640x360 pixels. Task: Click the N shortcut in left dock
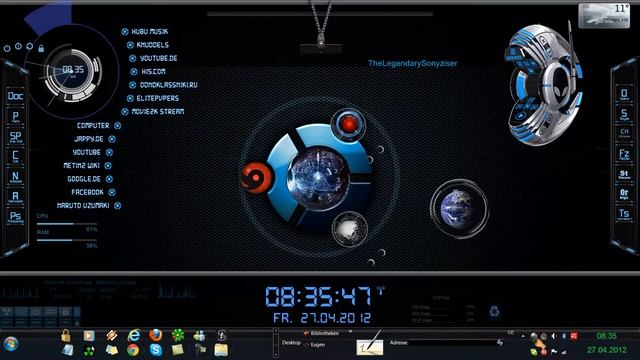tap(16, 176)
